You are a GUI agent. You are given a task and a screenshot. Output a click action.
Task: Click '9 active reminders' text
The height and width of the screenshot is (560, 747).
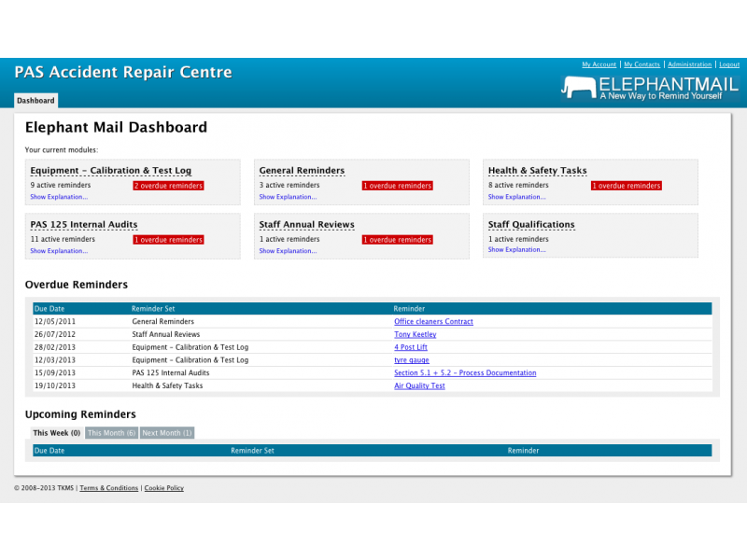(61, 185)
